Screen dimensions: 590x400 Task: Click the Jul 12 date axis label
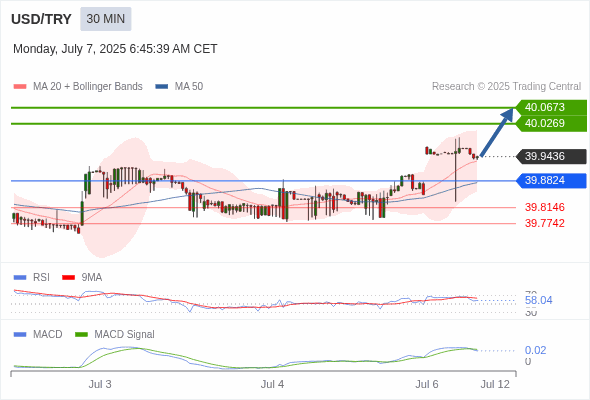click(x=495, y=384)
